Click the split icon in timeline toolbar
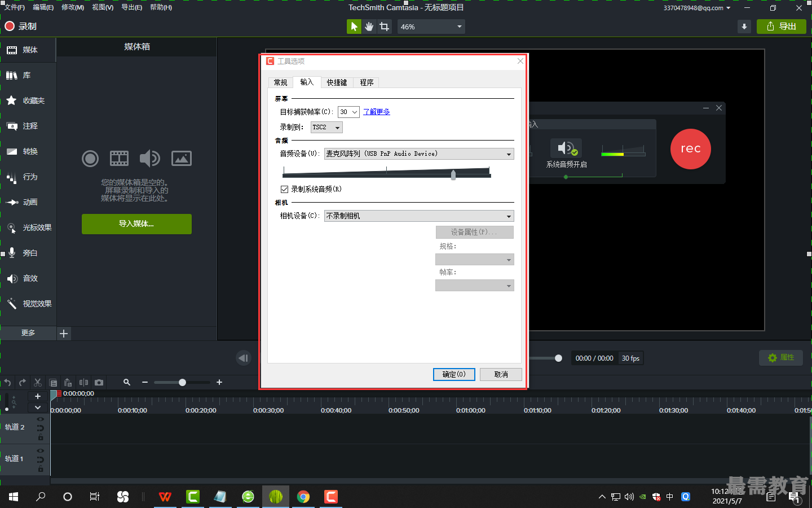Image resolution: width=812 pixels, height=508 pixels. coord(83,383)
